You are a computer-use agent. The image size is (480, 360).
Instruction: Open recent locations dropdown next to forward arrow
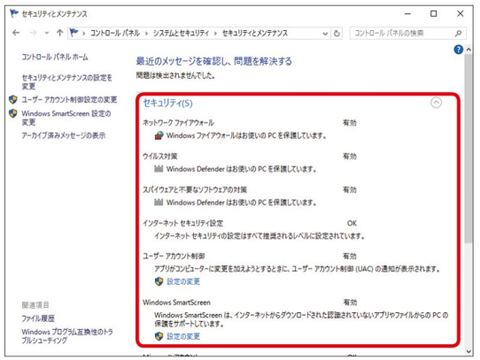point(47,33)
